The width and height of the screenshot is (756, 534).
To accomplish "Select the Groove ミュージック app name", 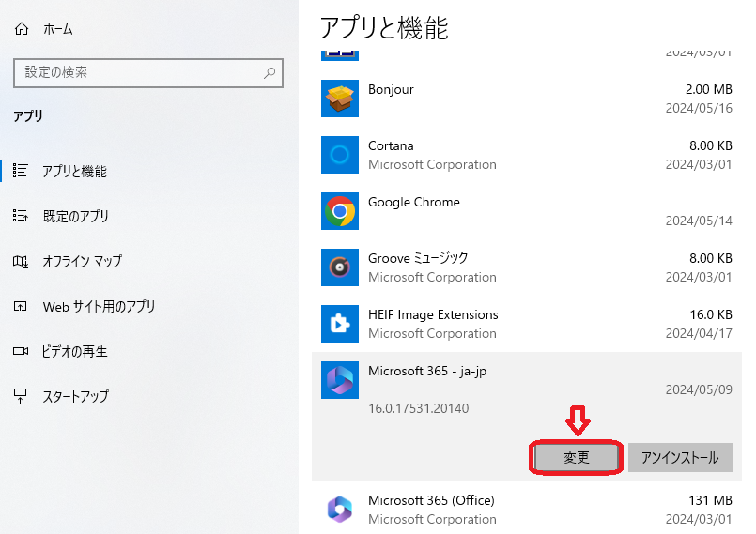I will click(418, 258).
